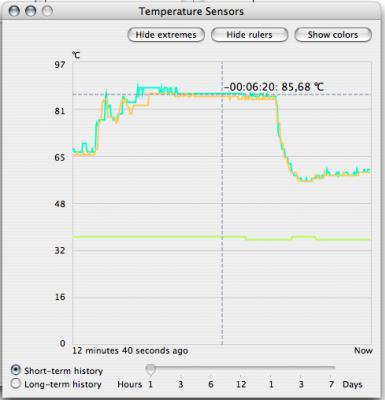The image size is (385, 400).
Task: Set slider to the 3 days tick
Action: point(301,384)
